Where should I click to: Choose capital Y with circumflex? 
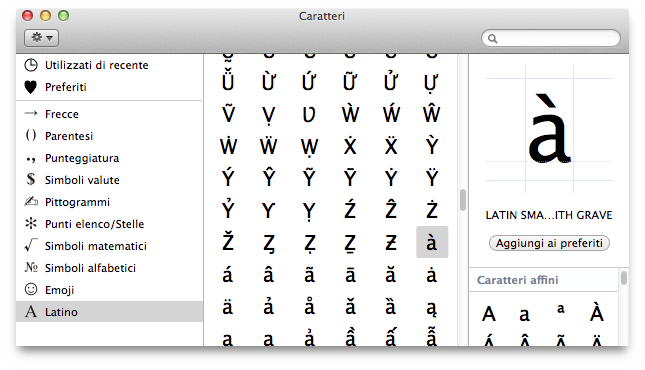269,178
